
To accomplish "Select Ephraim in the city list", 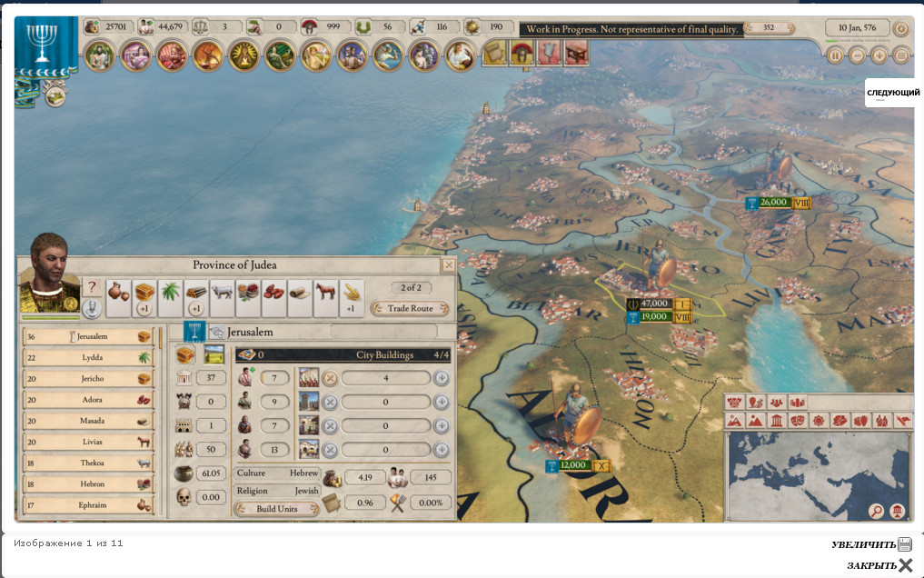I will pyautogui.click(x=89, y=505).
